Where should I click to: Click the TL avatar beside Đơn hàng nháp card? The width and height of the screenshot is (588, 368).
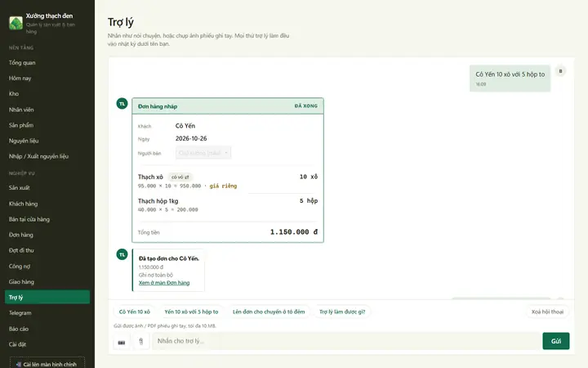[x=122, y=104]
